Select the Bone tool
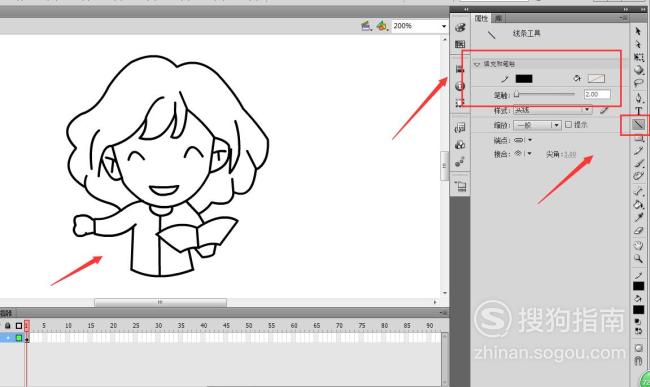 638,191
